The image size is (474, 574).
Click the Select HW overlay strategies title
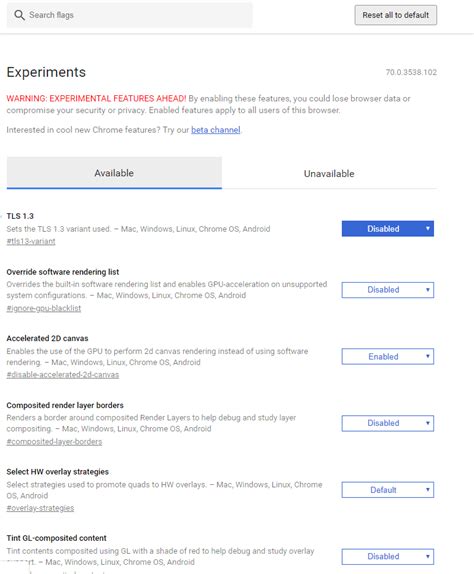[57, 472]
